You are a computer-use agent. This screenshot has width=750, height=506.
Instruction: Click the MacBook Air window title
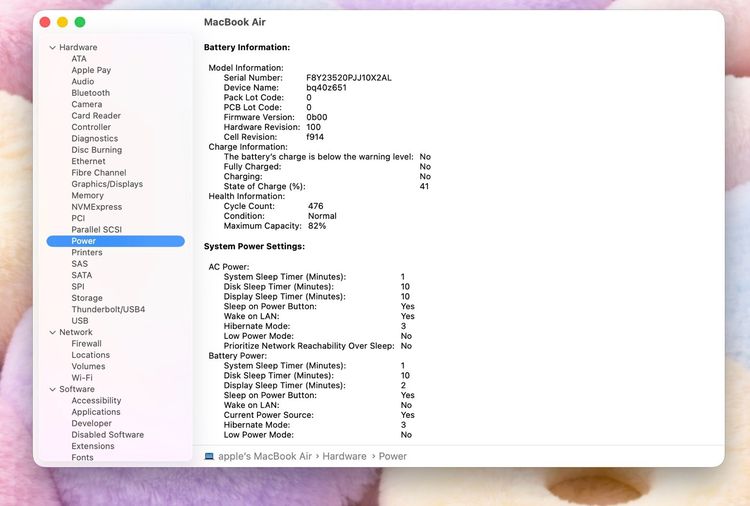point(234,22)
